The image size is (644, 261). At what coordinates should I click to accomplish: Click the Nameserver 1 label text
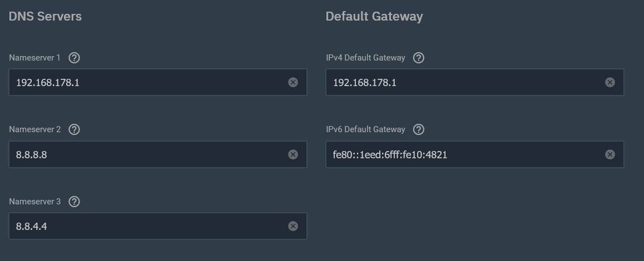(x=34, y=58)
